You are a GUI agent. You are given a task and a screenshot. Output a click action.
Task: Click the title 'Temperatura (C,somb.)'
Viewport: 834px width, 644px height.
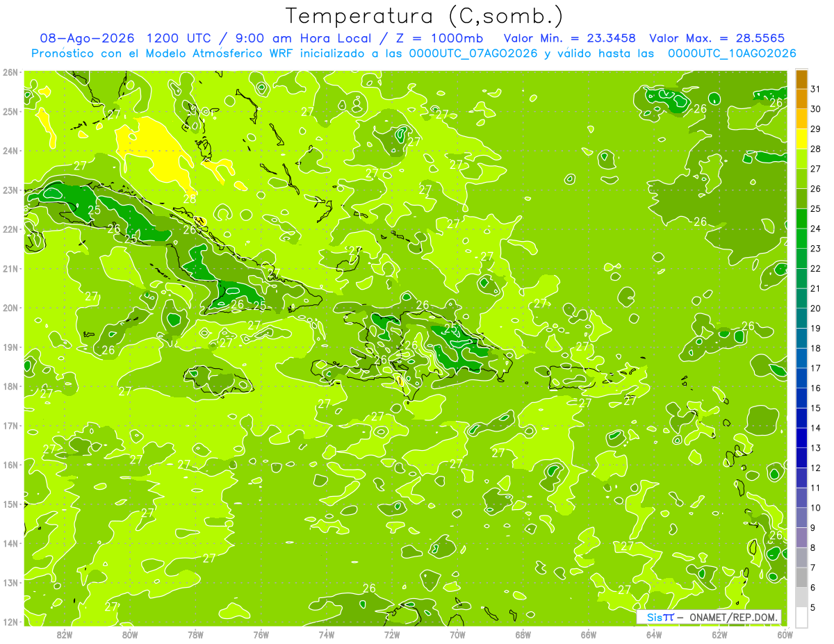pos(425,17)
